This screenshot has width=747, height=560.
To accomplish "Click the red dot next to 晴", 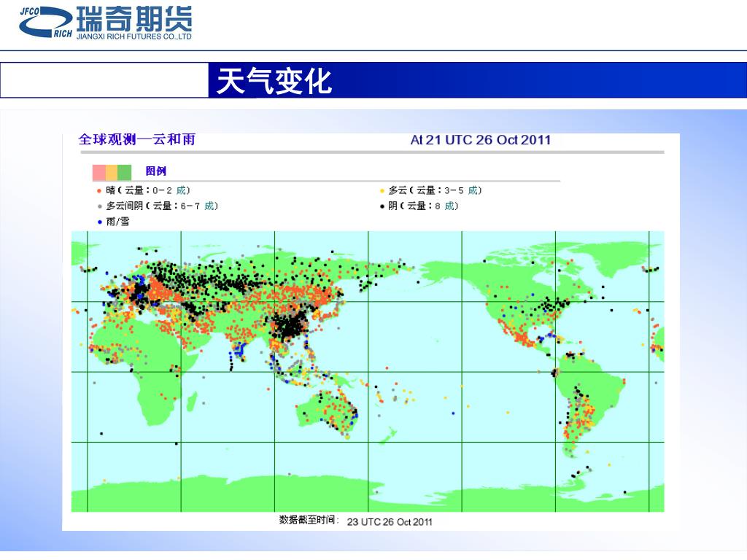I will (99, 191).
